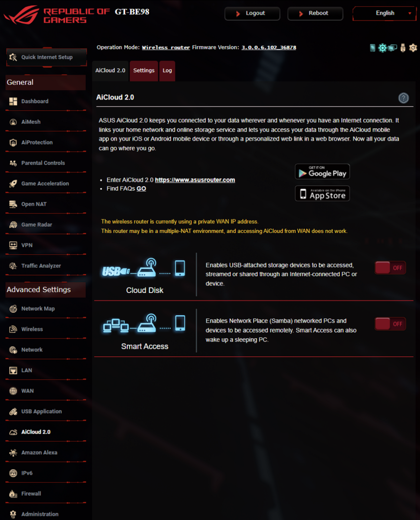Open the Log tab
The image size is (420, 520).
167,71
